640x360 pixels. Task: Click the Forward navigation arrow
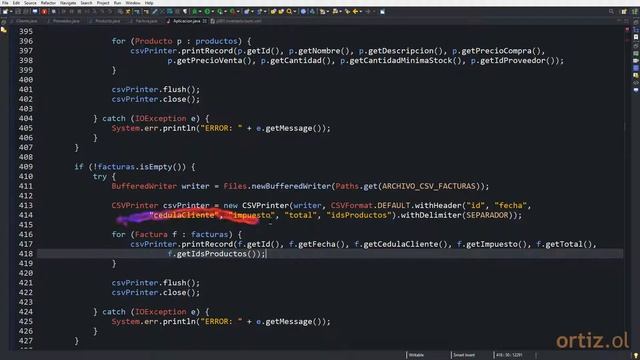[x=368, y=11]
